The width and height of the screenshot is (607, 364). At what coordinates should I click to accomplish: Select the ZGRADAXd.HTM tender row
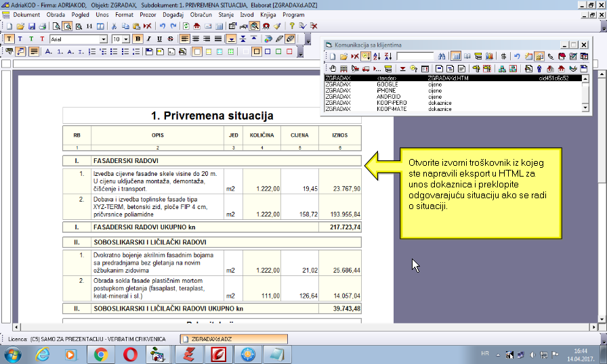pyautogui.click(x=453, y=78)
